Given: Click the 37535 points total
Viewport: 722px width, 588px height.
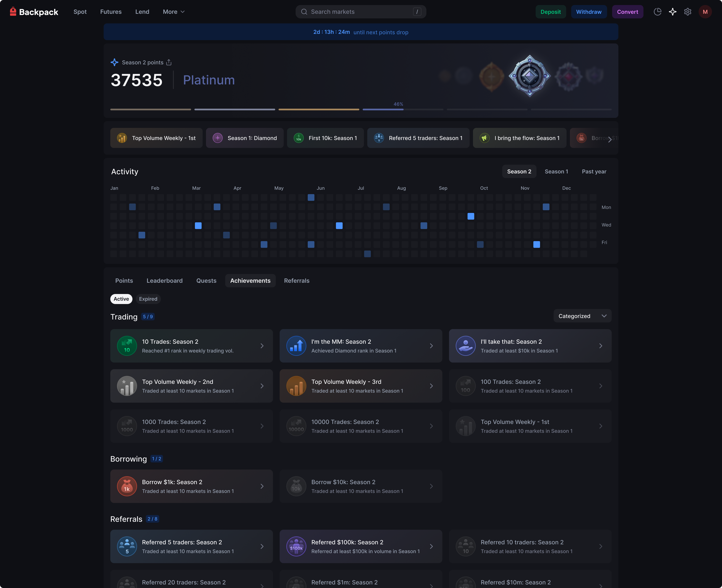Looking at the screenshot, I should click(136, 80).
